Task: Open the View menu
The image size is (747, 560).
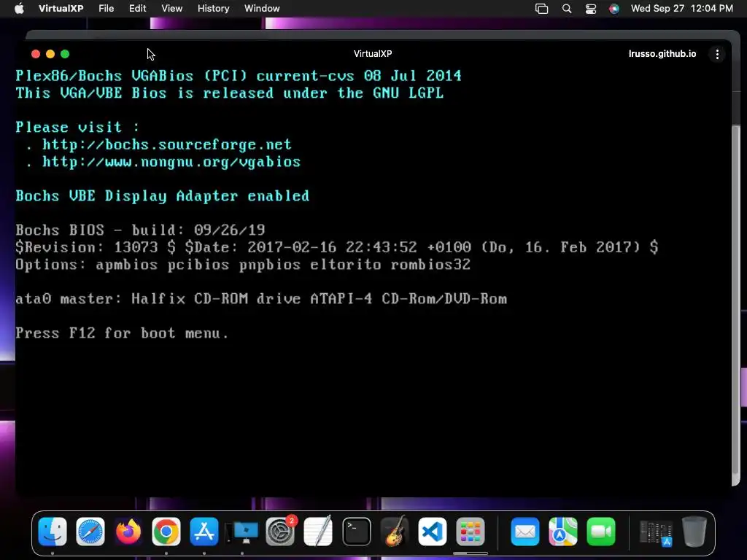Action: click(172, 9)
